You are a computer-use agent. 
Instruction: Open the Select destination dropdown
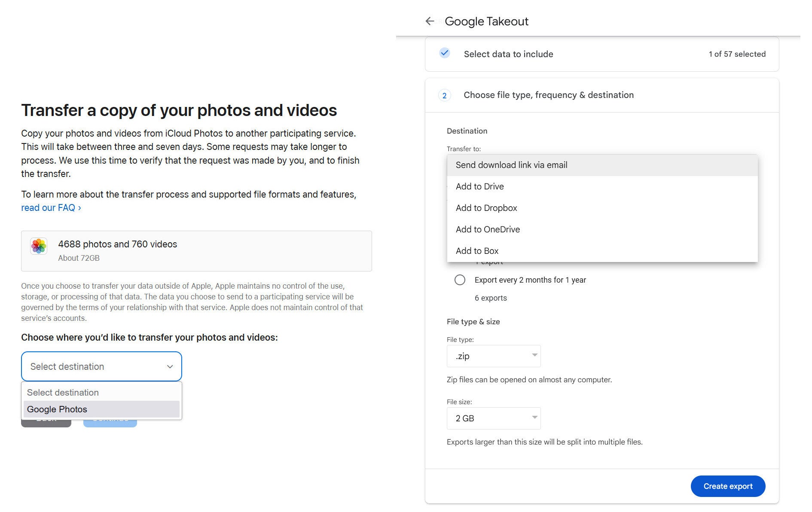point(101,366)
